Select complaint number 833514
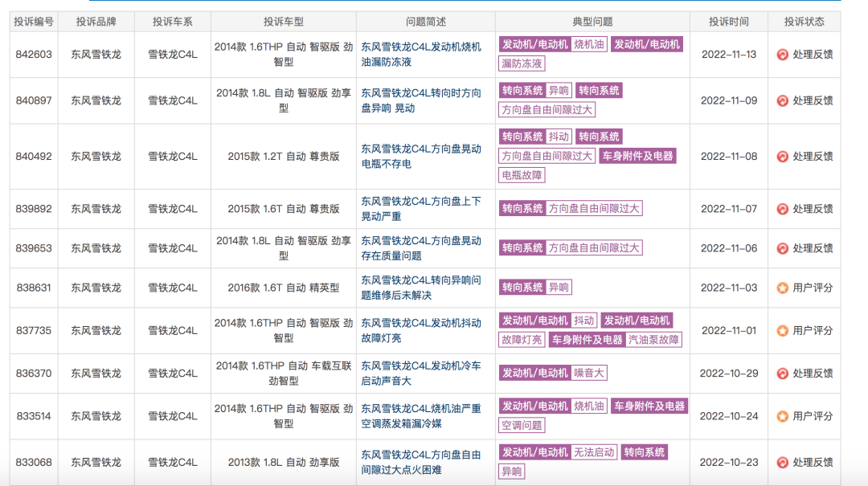Image resolution: width=868 pixels, height=486 pixels. [x=34, y=415]
